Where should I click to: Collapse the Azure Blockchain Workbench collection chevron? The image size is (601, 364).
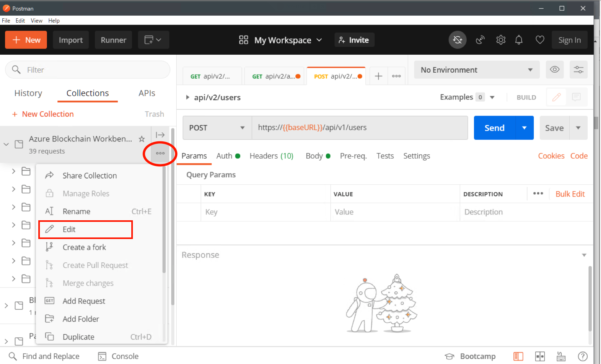click(6, 144)
